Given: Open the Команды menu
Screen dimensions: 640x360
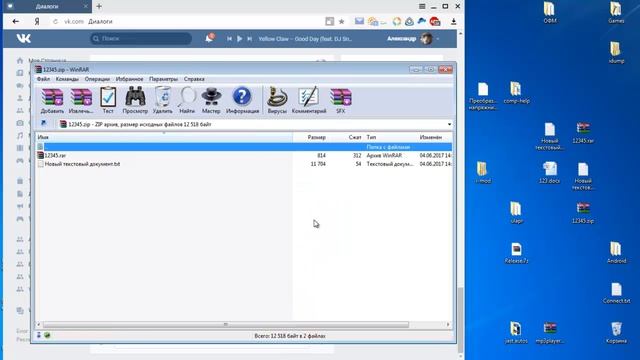Looking at the screenshot, I should point(67,79).
